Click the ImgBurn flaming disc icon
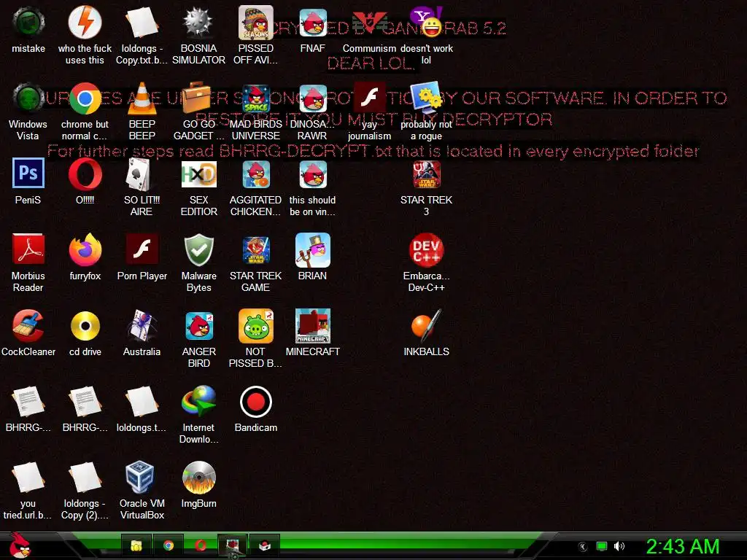This screenshot has width=747, height=560. (198, 477)
